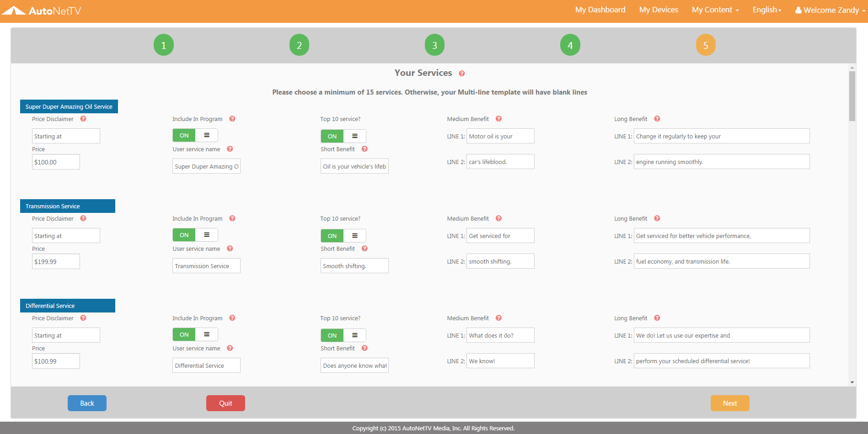The width and height of the screenshot is (868, 434).
Task: Click the Transmission Service header label
Action: 68,206
